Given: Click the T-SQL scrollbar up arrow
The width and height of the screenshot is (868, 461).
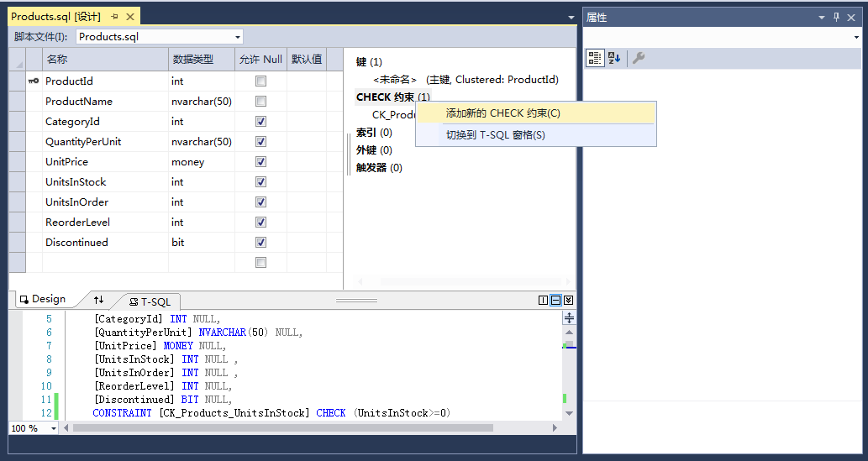Looking at the screenshot, I should click(569, 332).
